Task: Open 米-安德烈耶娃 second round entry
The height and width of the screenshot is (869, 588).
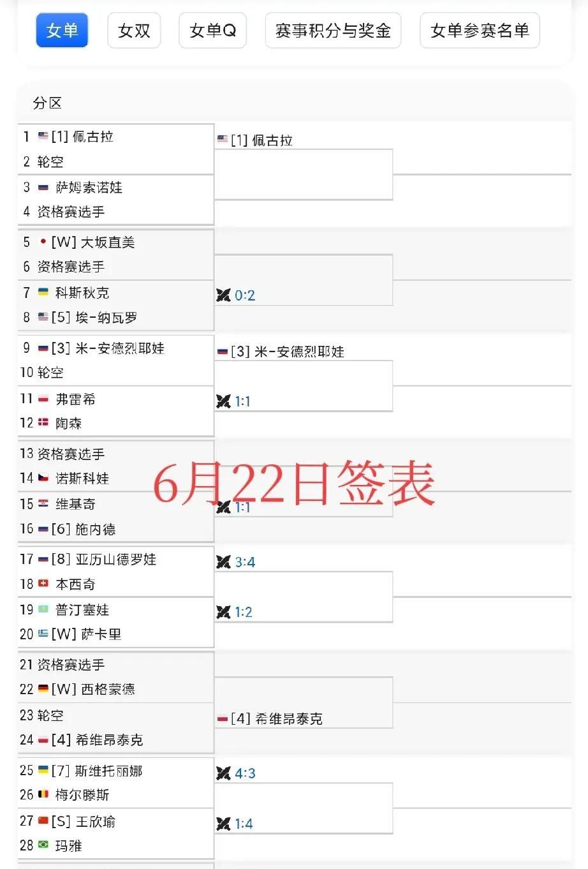Action: (299, 351)
